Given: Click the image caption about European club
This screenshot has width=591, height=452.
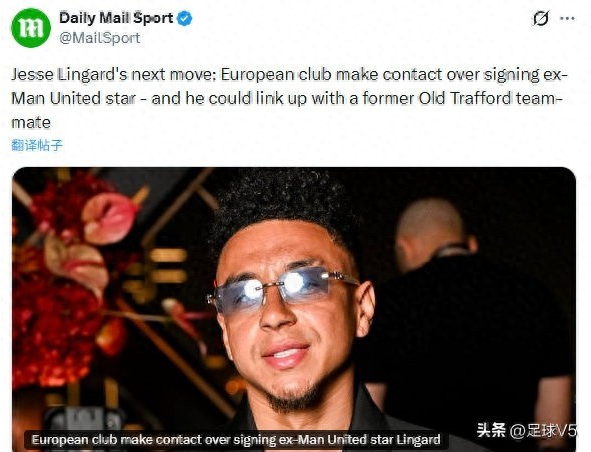Looking at the screenshot, I should [236, 440].
